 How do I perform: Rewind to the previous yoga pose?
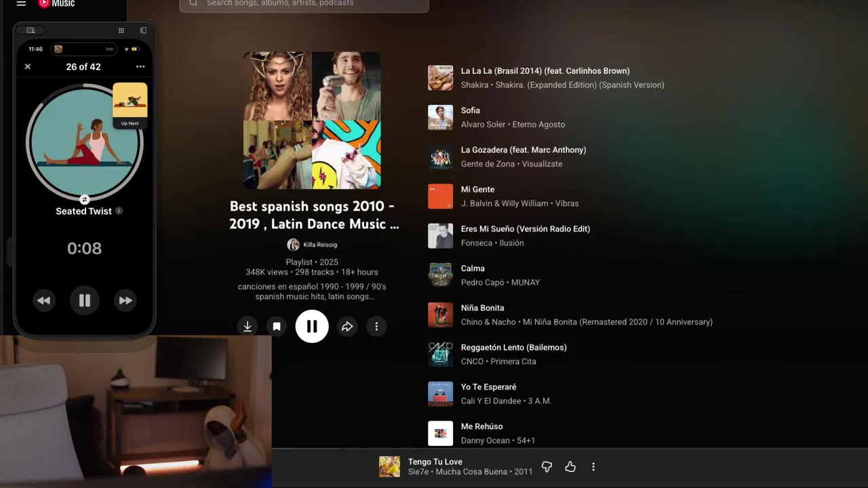[44, 300]
